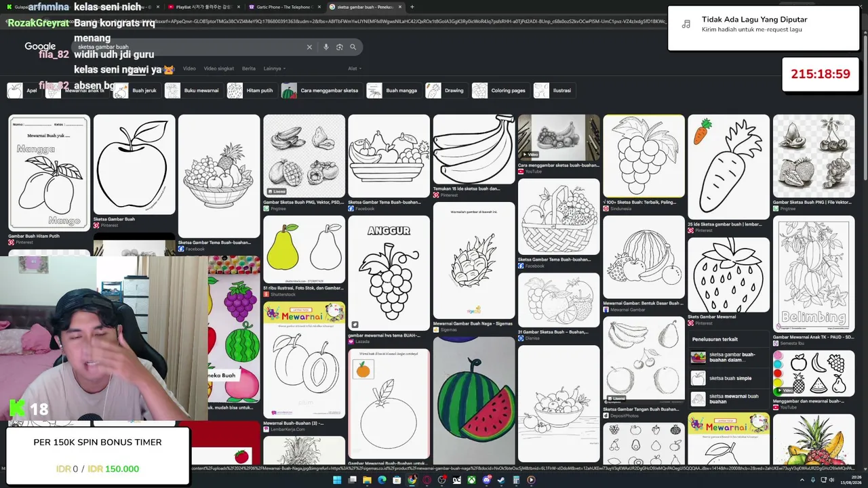Open the dragon fruit coloring image
This screenshot has width=868, height=488.
(474, 260)
